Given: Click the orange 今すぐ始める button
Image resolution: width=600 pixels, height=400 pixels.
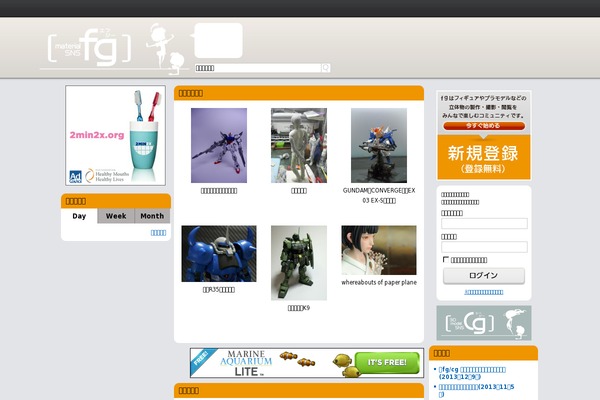Looking at the screenshot, I should 484,126.
